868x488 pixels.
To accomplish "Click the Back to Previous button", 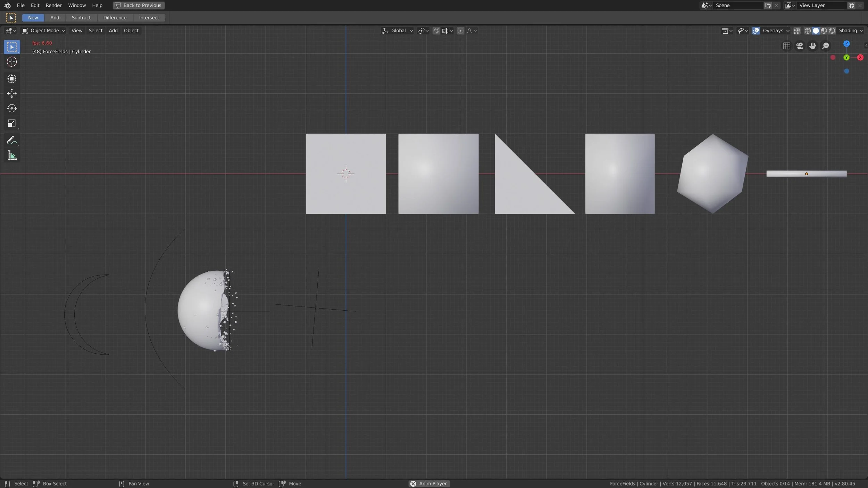I will (x=139, y=5).
